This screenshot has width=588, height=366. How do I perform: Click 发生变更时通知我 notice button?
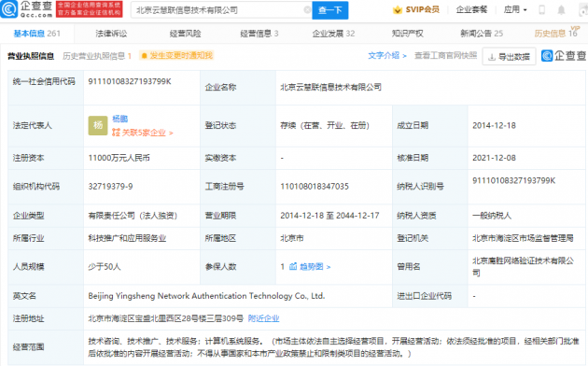[176, 55]
